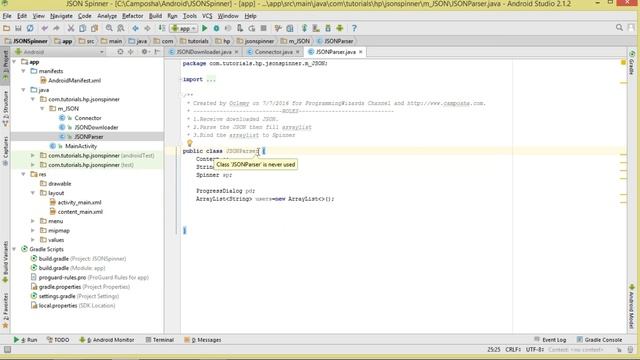
Task: Click the Scroll from Source target icon
Action: [x=120, y=52]
